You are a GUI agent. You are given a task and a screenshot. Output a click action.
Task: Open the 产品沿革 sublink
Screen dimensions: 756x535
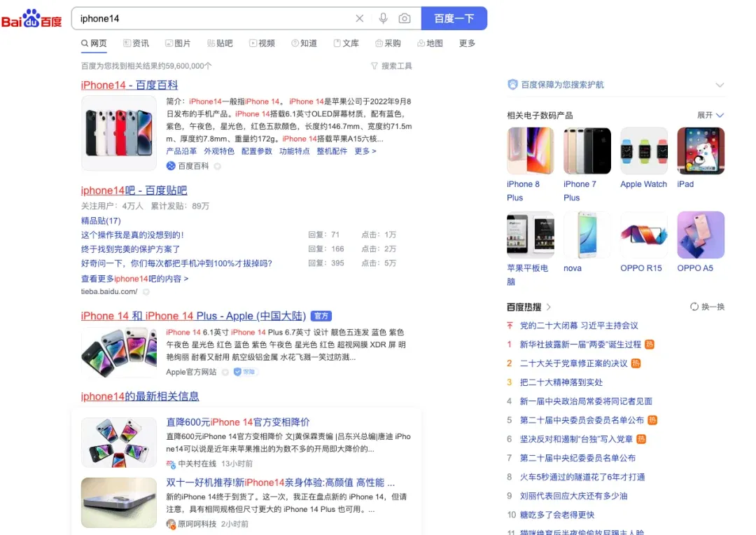pos(181,151)
